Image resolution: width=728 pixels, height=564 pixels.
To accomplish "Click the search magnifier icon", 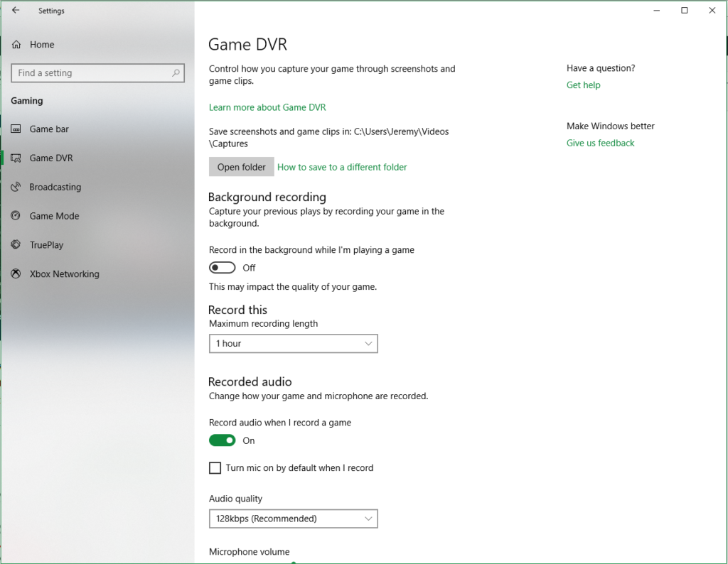I will tap(176, 73).
